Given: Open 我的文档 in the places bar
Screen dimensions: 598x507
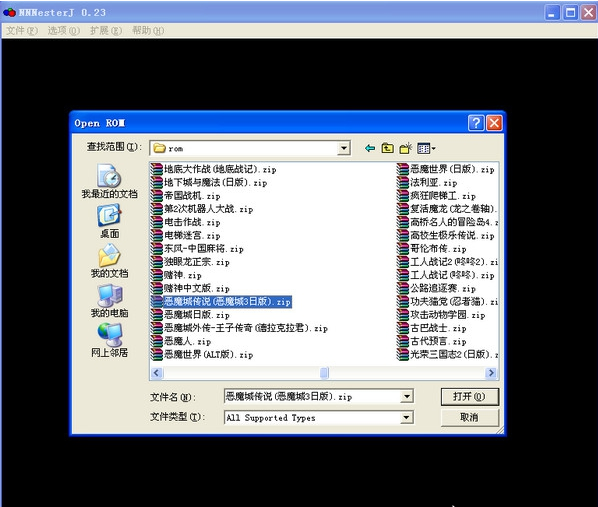Looking at the screenshot, I should point(109,261).
